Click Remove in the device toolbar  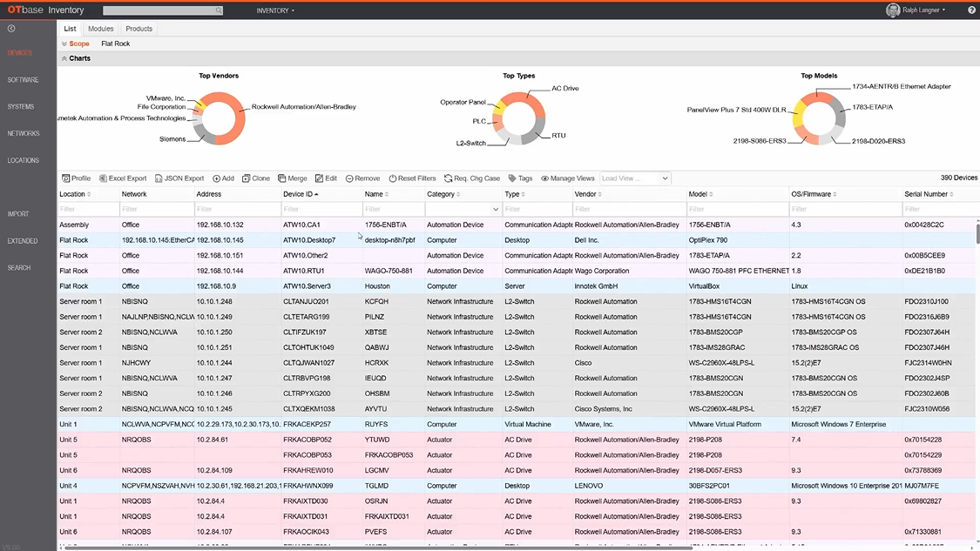[x=362, y=178]
